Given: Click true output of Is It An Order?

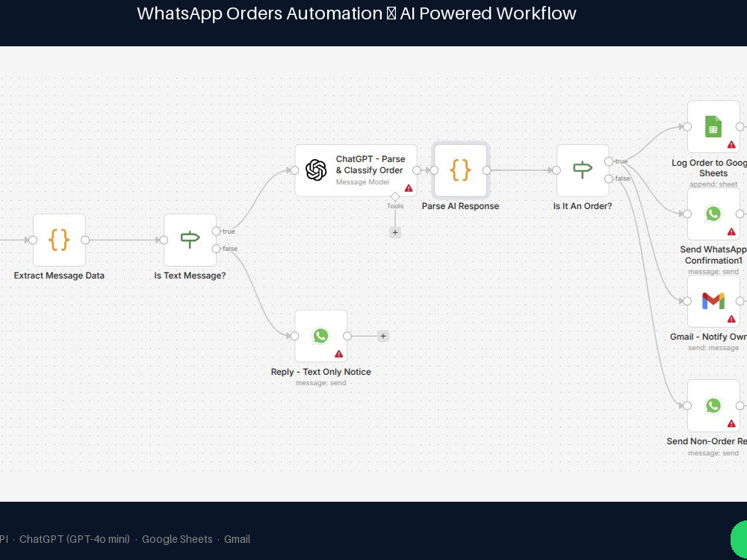Looking at the screenshot, I should 609,161.
